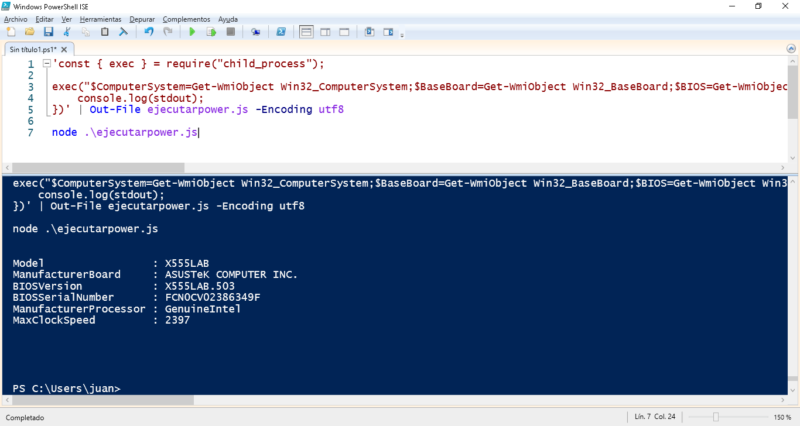Show script pane on right layout
This screenshot has width=800, height=426.
[x=325, y=32]
